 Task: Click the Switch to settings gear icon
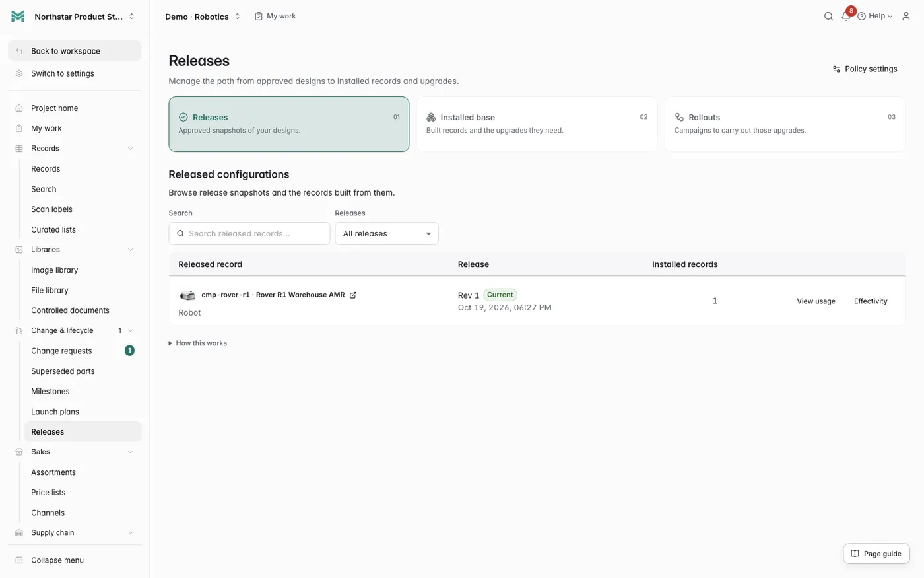click(x=19, y=73)
